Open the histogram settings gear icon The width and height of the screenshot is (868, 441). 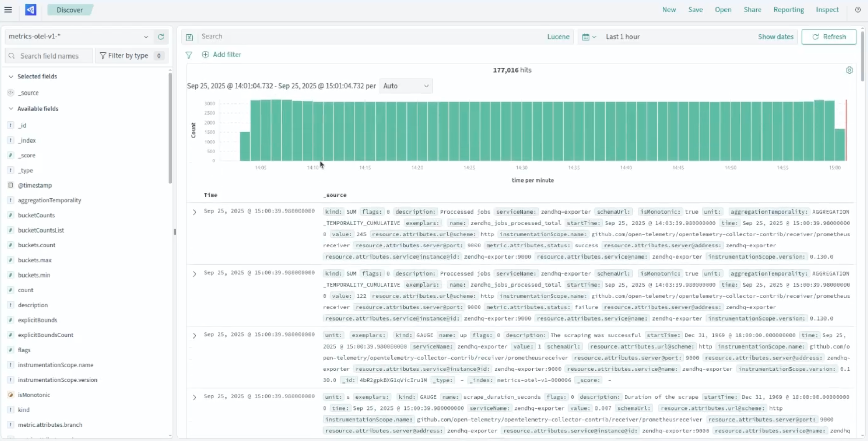tap(849, 70)
